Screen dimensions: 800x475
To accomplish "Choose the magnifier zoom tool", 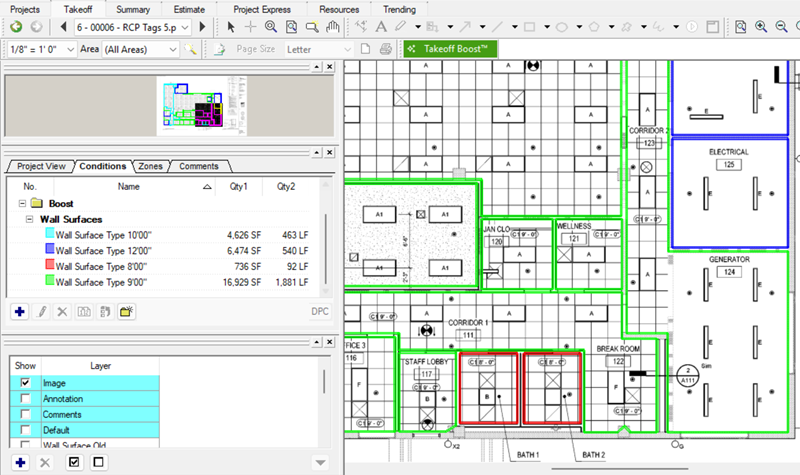I will point(271,27).
